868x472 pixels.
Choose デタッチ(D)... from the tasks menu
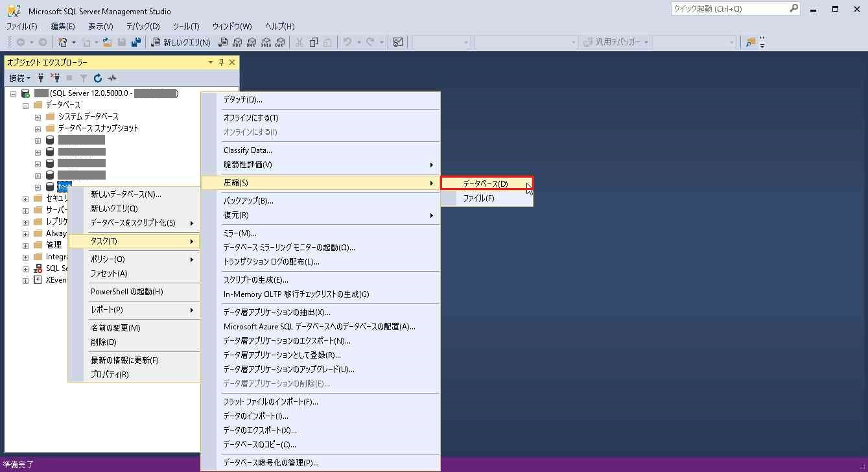pos(320,100)
